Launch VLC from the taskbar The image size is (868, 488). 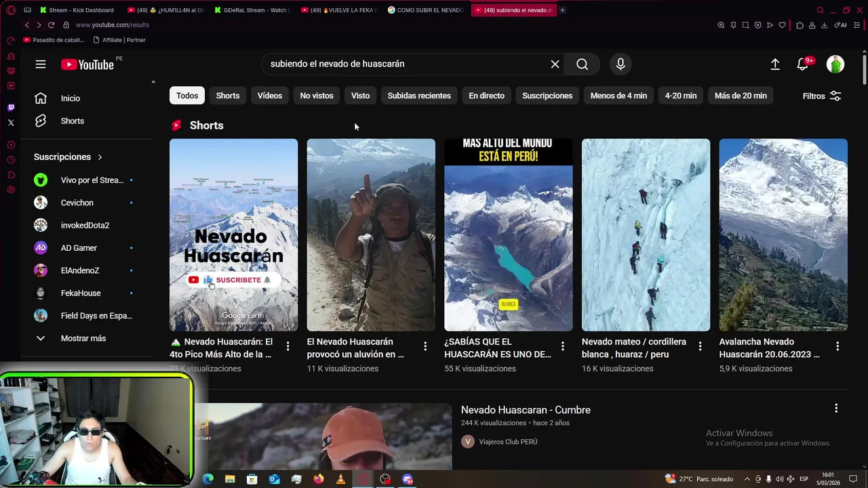340,479
